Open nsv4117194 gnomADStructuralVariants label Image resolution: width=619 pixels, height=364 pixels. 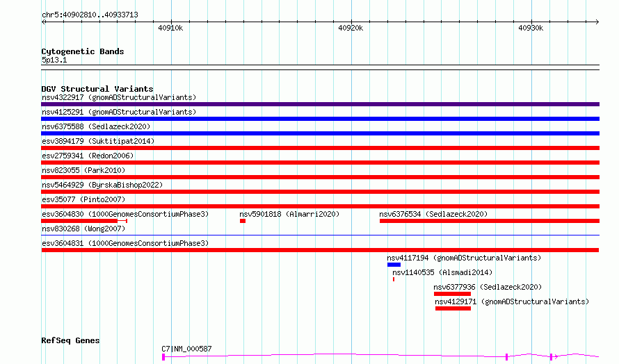tap(464, 258)
